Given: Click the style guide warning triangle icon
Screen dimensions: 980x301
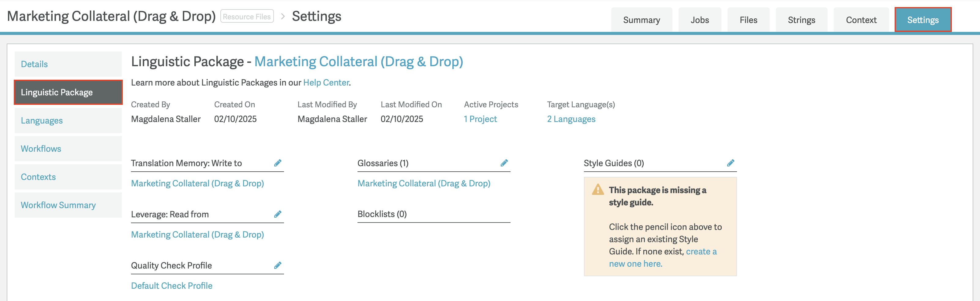Looking at the screenshot, I should [598, 189].
